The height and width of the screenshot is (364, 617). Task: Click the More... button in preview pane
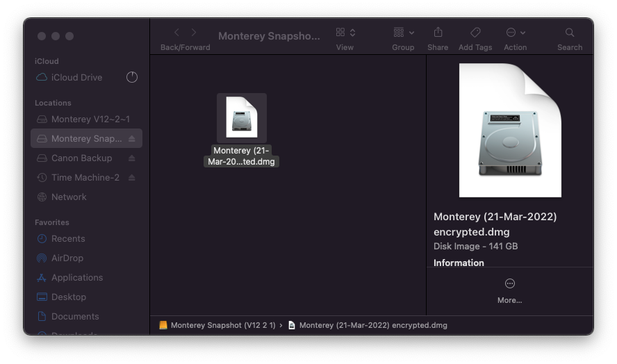[509, 291]
